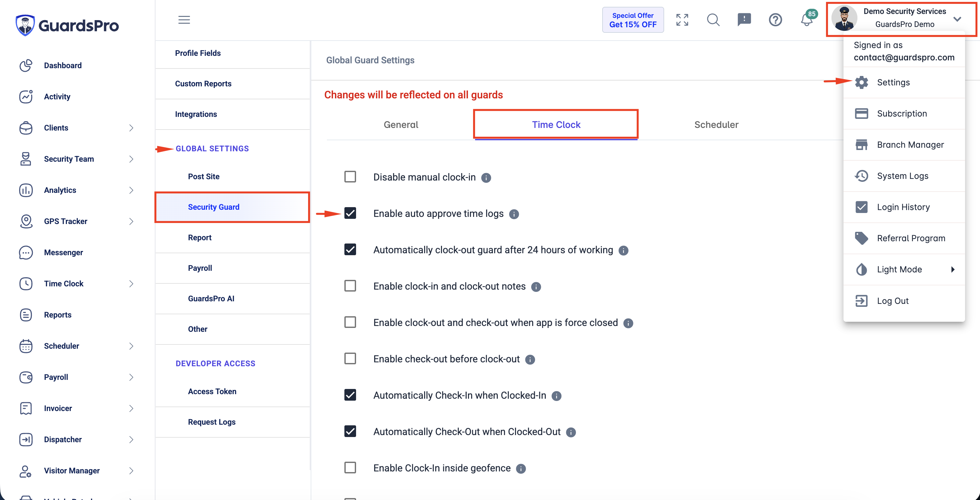Uncheck Enable auto approve time logs

pos(350,213)
